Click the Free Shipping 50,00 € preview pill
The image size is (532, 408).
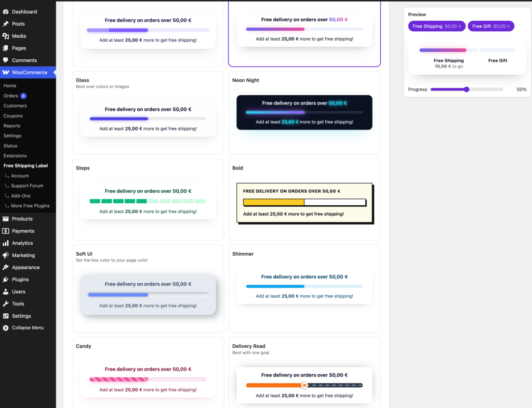pos(436,26)
